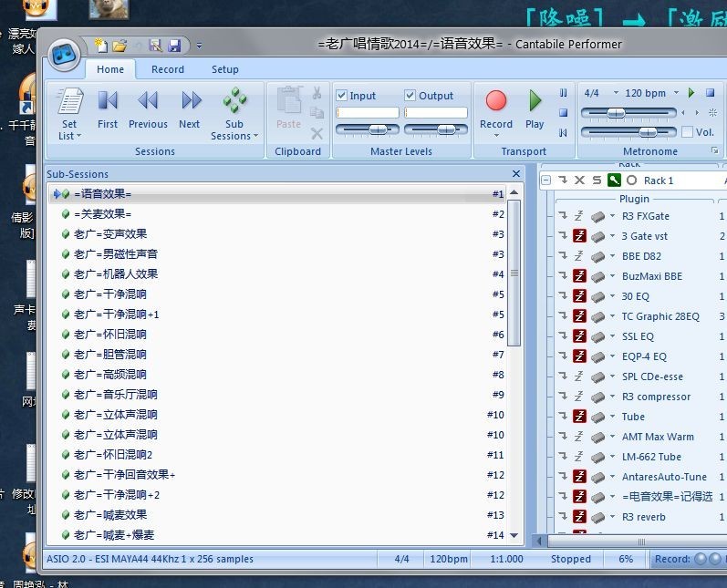Click the Rack 1 green edit icon
The height and width of the screenshot is (588, 727).
pos(614,181)
